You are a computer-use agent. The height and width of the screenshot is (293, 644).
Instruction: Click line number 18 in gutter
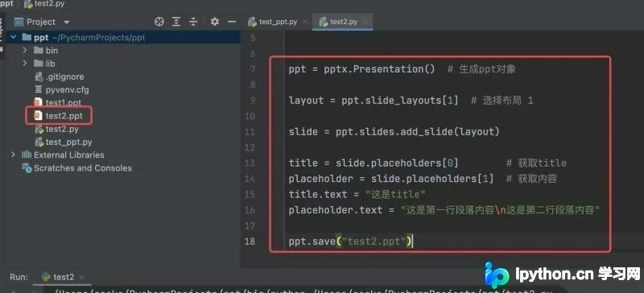tap(250, 241)
